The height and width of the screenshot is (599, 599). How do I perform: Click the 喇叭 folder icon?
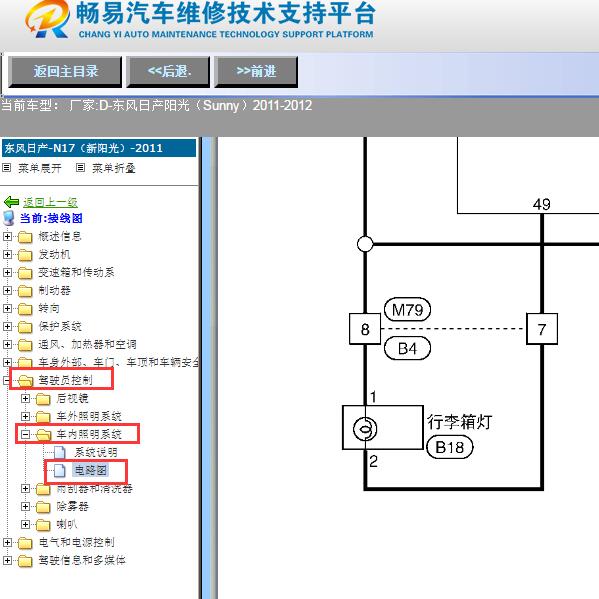coord(43,525)
